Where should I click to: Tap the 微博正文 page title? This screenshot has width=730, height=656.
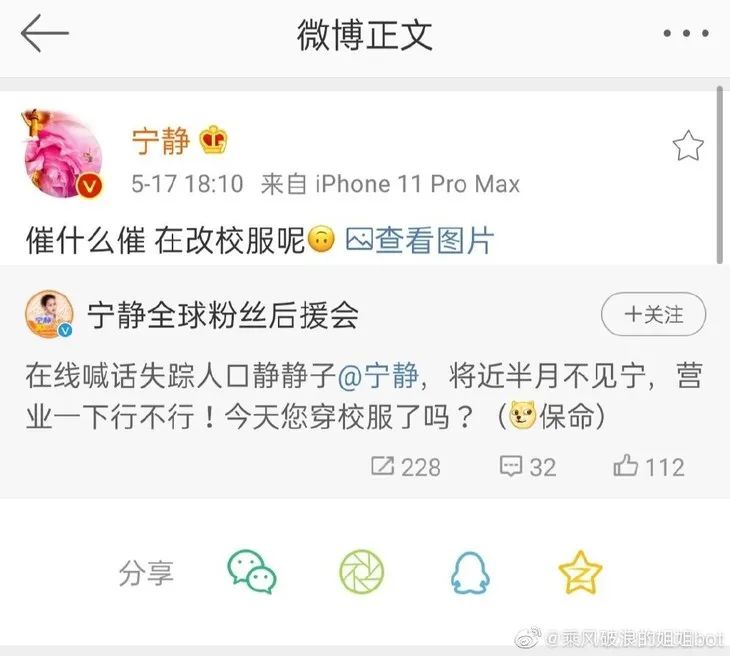365,34
